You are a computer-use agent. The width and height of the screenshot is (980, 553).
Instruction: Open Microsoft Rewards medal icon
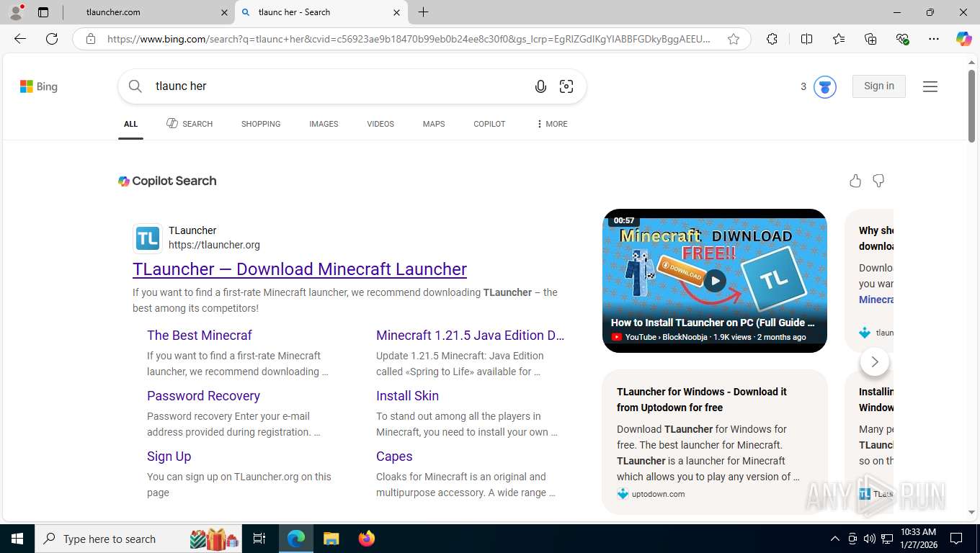pos(825,87)
